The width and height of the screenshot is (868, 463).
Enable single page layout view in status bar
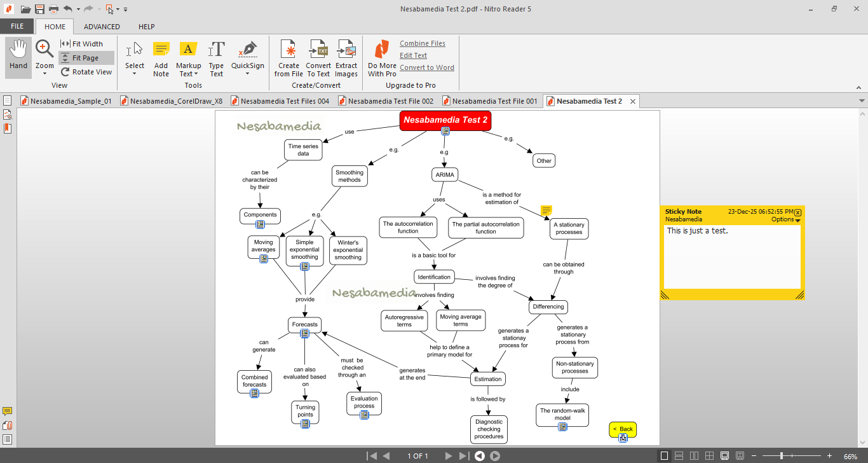(x=665, y=456)
